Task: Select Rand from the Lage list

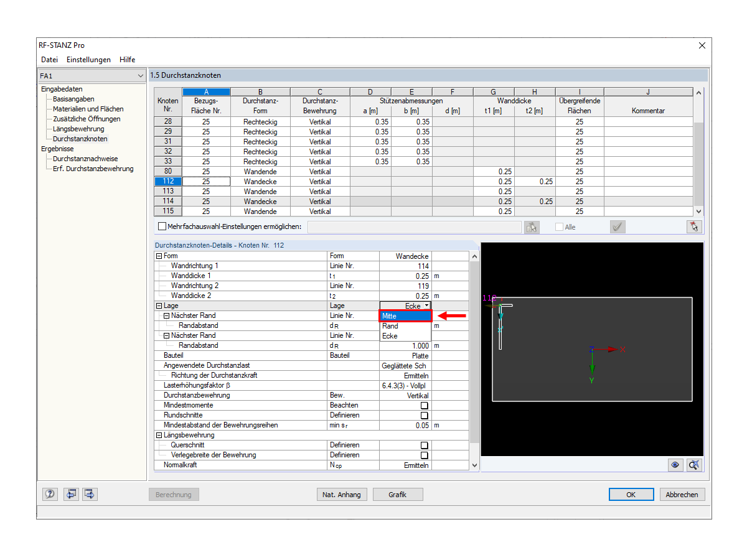Action: coord(406,326)
